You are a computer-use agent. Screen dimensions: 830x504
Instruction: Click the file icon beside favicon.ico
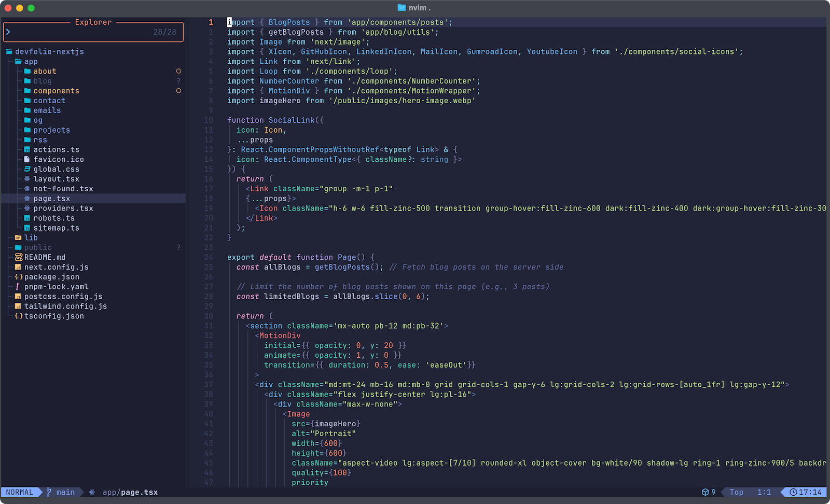coord(27,160)
